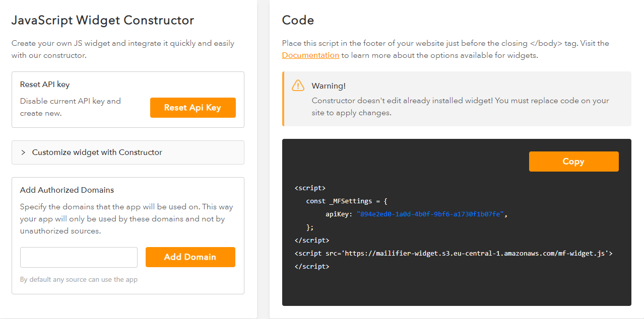Click 'By default any source can use the app' note
Image resolution: width=644 pixels, height=319 pixels.
[79, 279]
